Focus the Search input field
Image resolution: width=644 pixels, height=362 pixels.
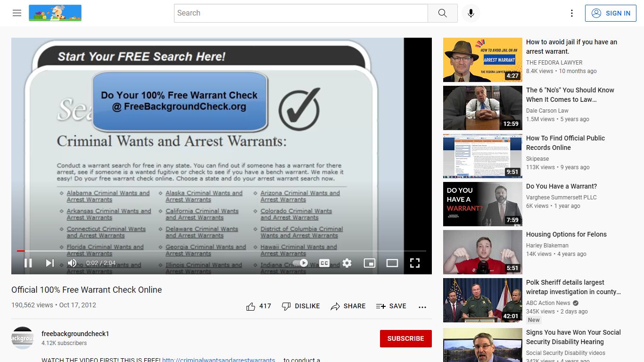coord(301,13)
